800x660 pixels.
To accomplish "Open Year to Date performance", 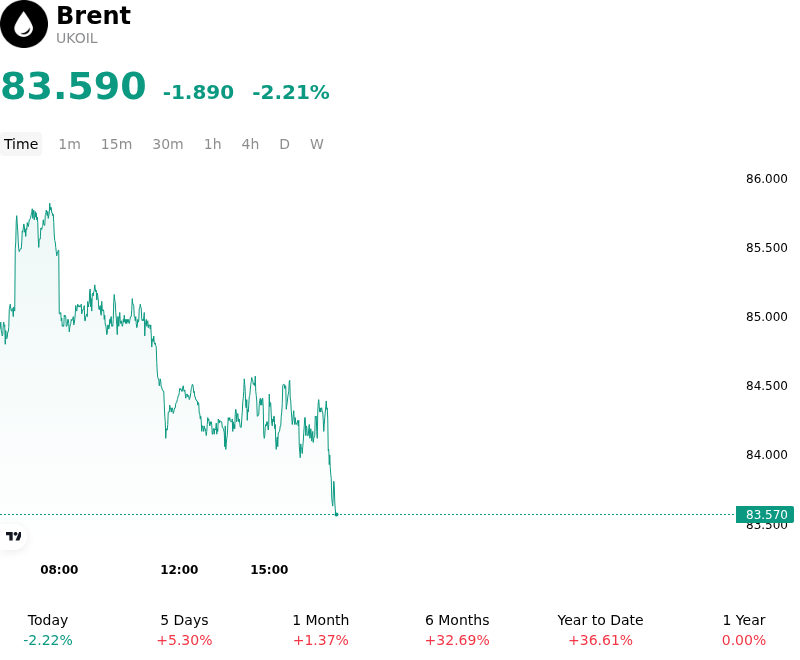I will pyautogui.click(x=600, y=630).
